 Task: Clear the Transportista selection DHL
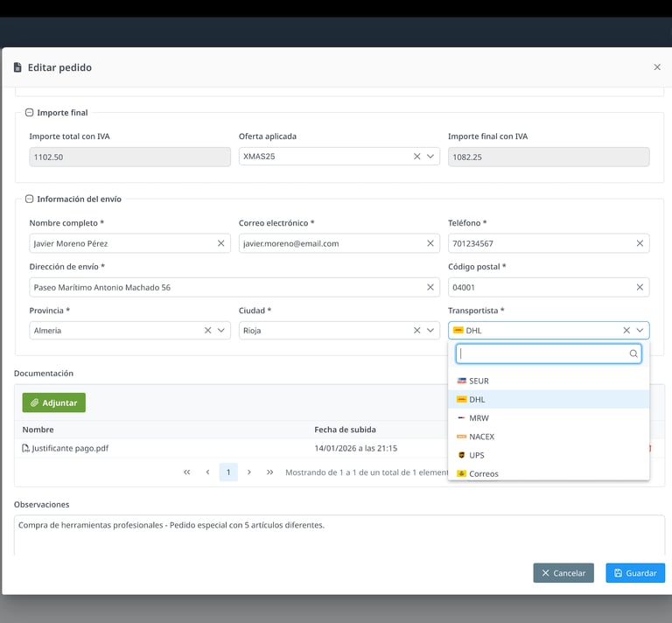tap(626, 331)
